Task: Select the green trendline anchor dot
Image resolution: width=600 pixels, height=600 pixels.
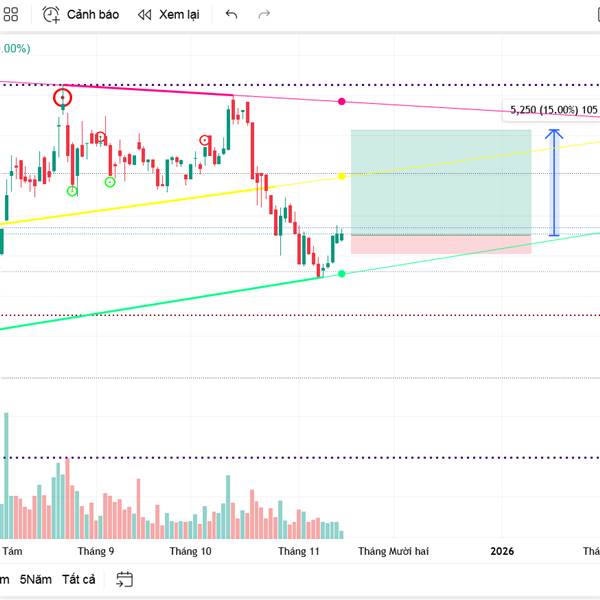Action: (x=342, y=274)
